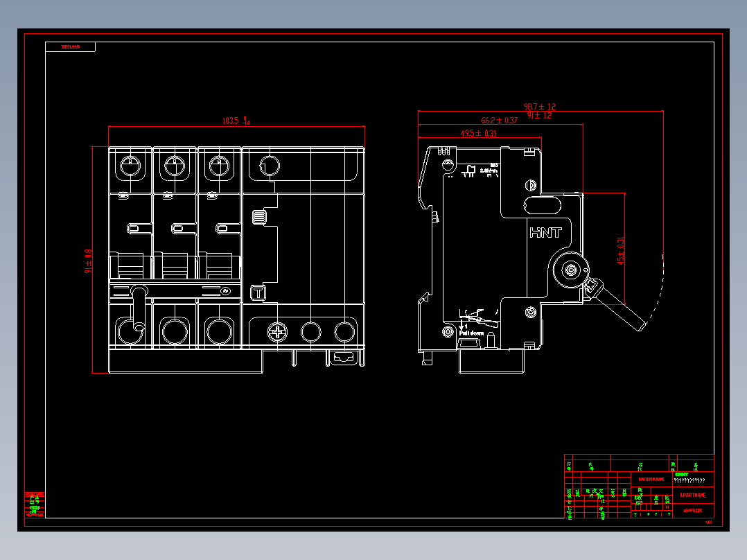This screenshot has width=747, height=560.
Task: Click the pivot circle of the side-view handle
Action: click(x=570, y=270)
